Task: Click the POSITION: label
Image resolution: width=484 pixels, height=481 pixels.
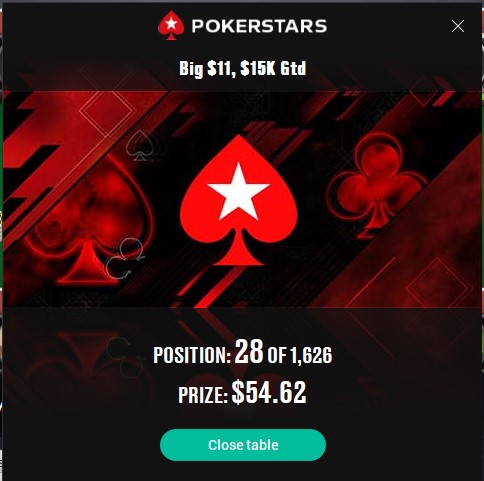Action: 192,355
